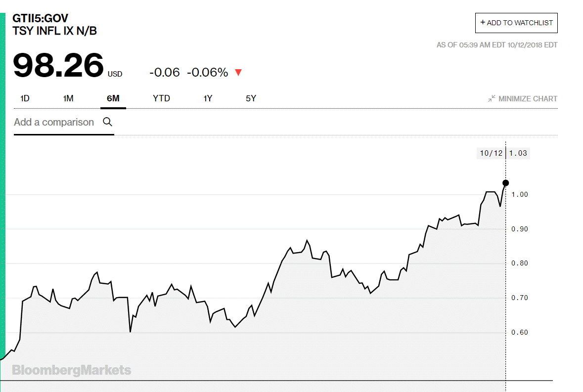Click the minimize chart arrows icon

492,98
